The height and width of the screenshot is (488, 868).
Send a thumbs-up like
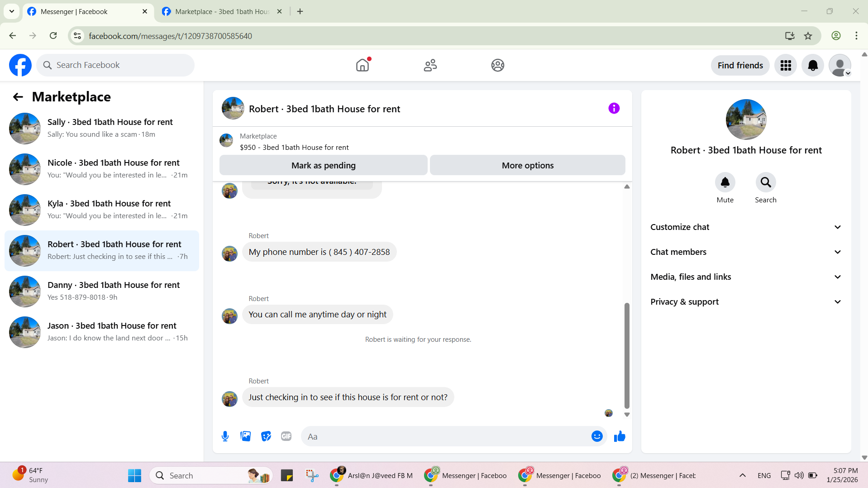tap(620, 436)
